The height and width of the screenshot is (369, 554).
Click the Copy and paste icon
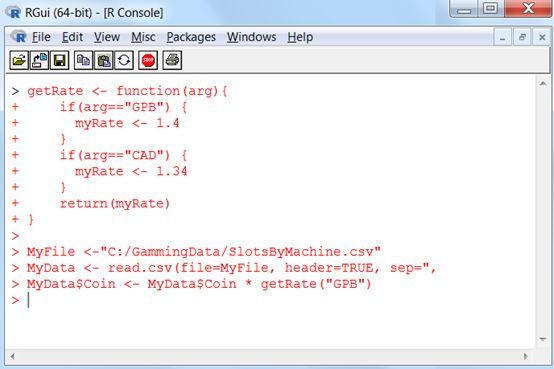tap(124, 60)
